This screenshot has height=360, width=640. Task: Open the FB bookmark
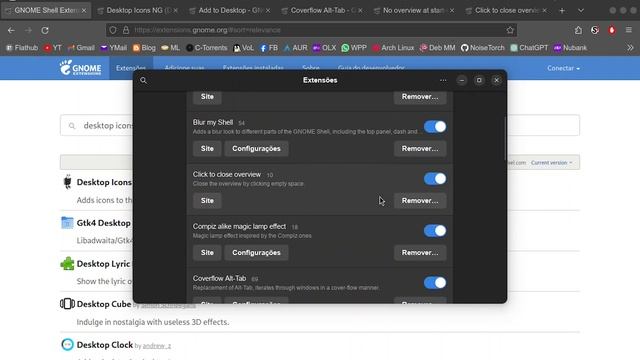point(269,48)
